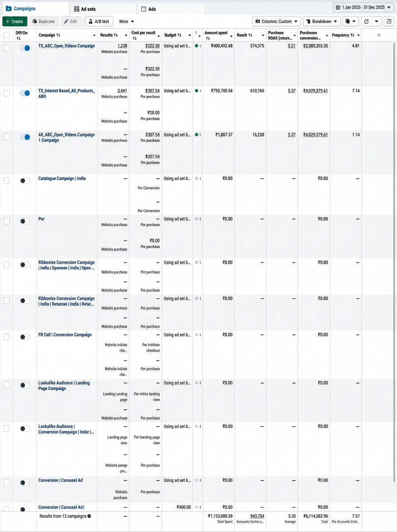Click the column customization circle icon

(379, 35)
